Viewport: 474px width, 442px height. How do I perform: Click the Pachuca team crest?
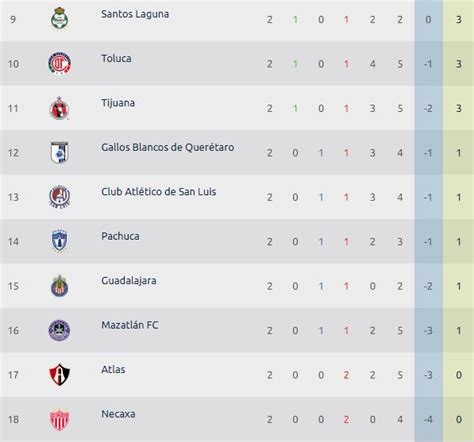tap(60, 241)
